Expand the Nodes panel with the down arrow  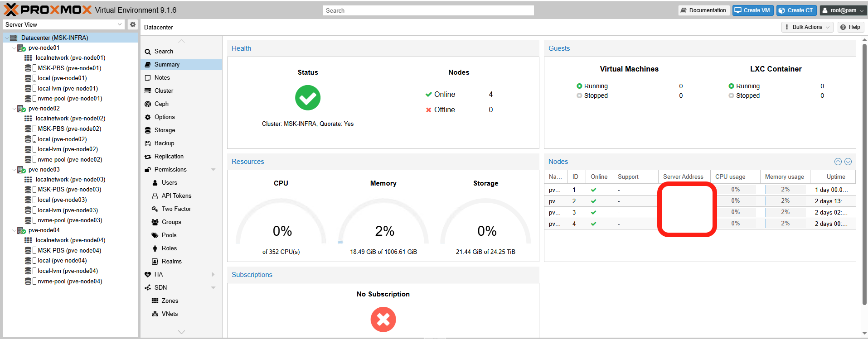(848, 162)
